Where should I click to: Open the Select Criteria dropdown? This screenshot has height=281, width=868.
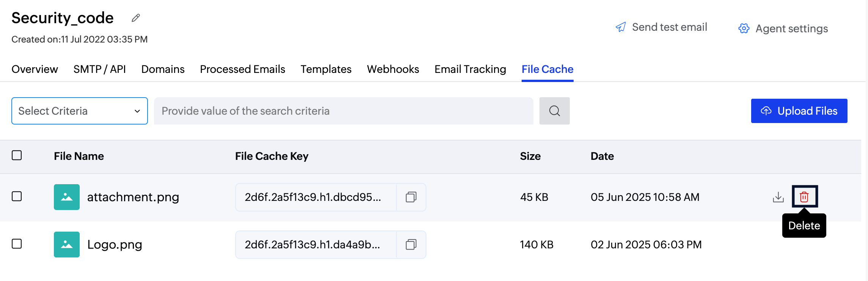(79, 111)
